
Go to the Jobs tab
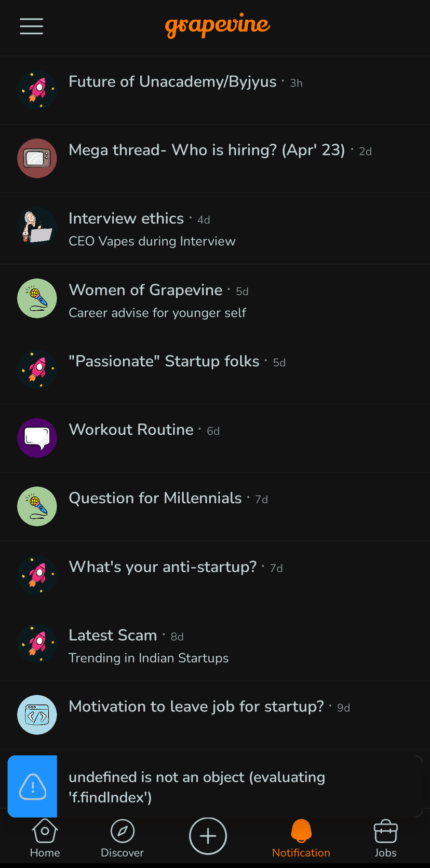(385, 838)
